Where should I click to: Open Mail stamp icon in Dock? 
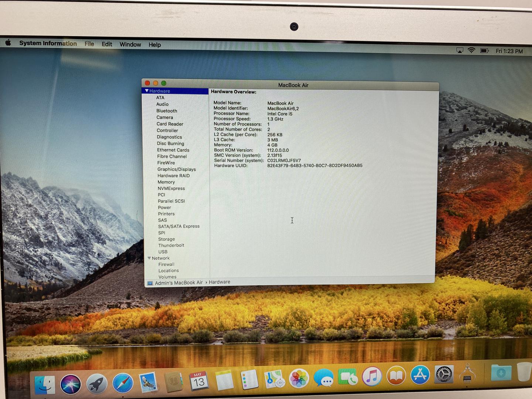pyautogui.click(x=148, y=382)
